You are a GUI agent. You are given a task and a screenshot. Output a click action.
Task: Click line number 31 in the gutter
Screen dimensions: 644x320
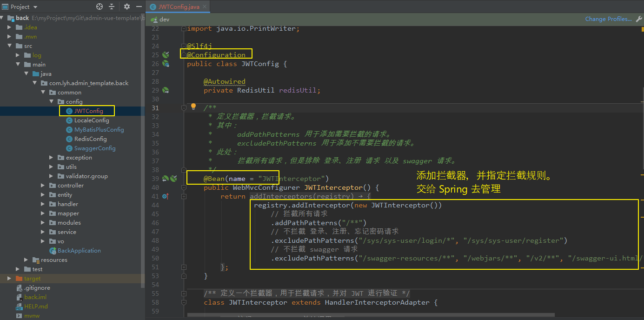click(155, 108)
